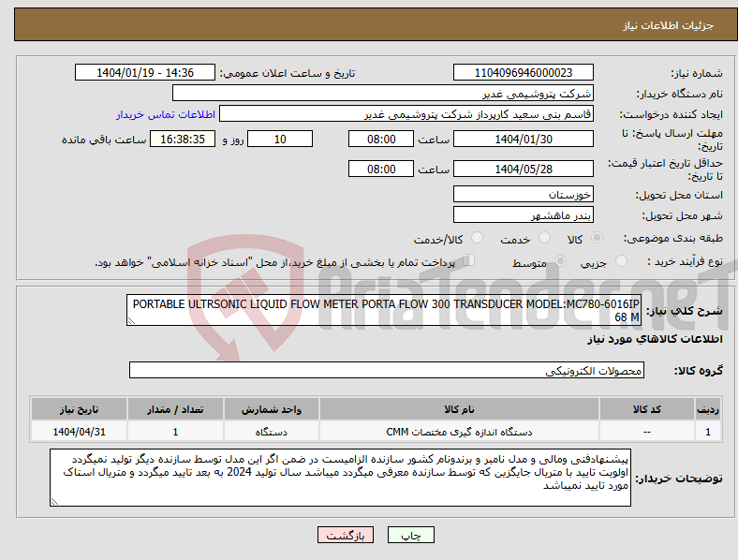Screen dimensions: 738x560
Task: Click response deadline date 1404/01/30
Action: click(523, 140)
